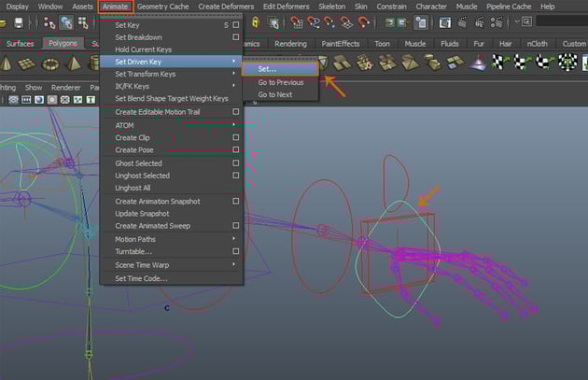The image size is (588, 380).
Task: Expand the Motion Paths submenu
Action: [x=172, y=239]
